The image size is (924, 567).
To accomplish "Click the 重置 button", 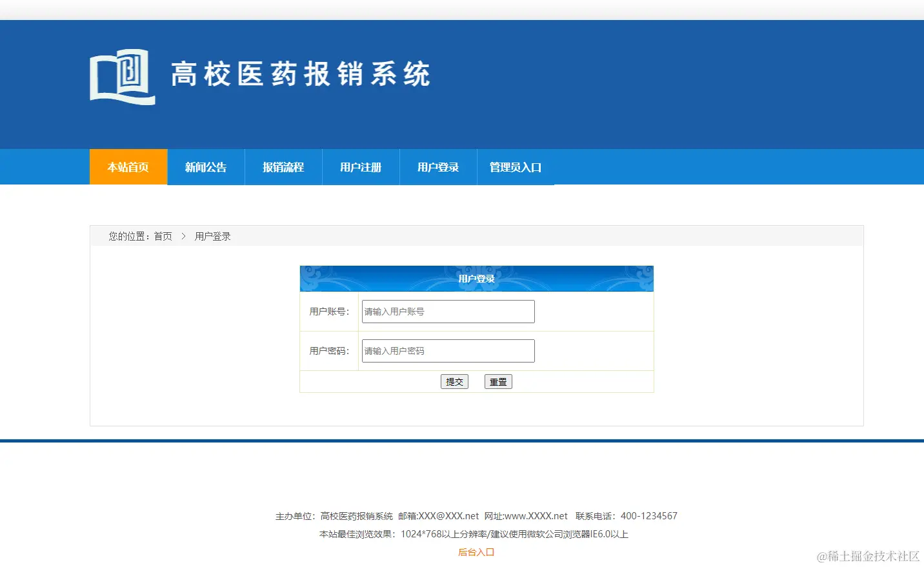I will coord(498,382).
